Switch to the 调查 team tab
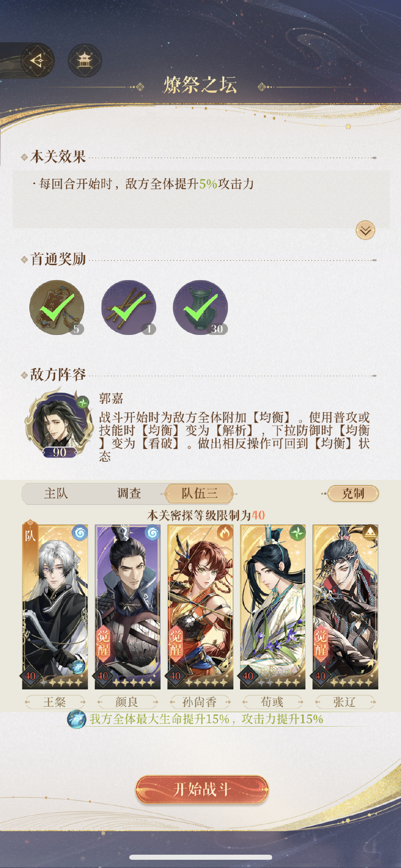This screenshot has height=868, width=401. (129, 494)
